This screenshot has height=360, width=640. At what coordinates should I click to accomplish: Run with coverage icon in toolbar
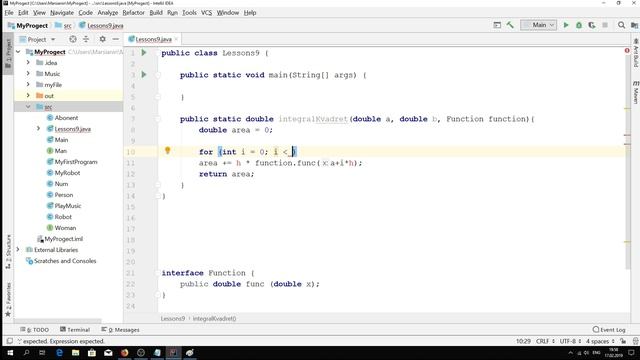(x=592, y=25)
